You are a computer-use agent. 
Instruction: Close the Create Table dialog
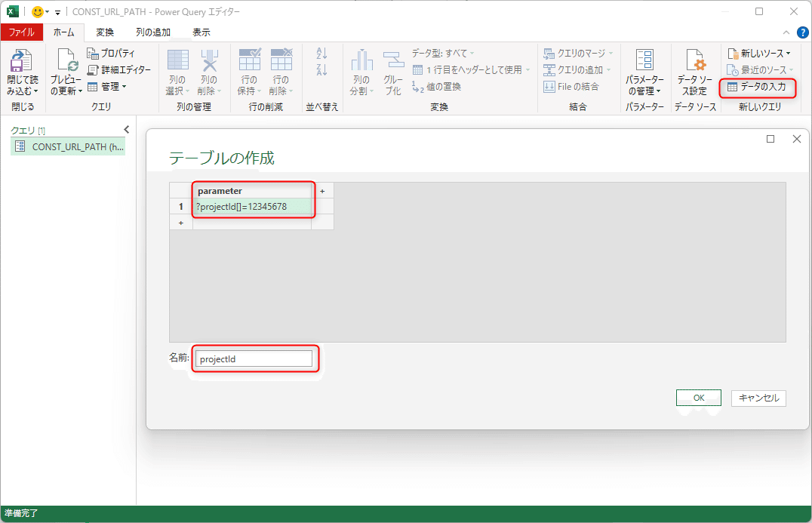pos(797,139)
